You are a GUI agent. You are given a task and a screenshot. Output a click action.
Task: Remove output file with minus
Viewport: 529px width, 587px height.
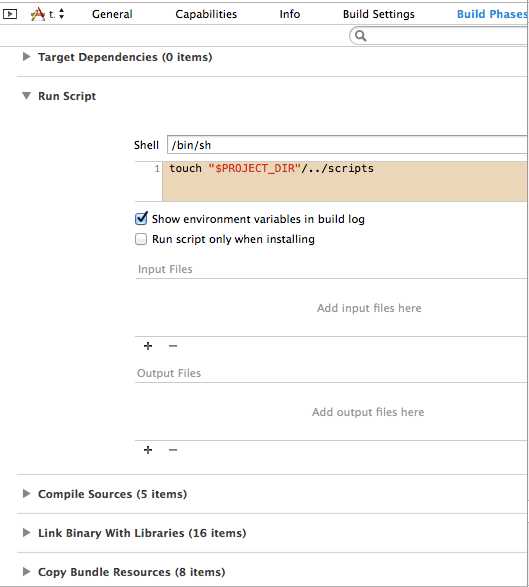pyautogui.click(x=173, y=450)
